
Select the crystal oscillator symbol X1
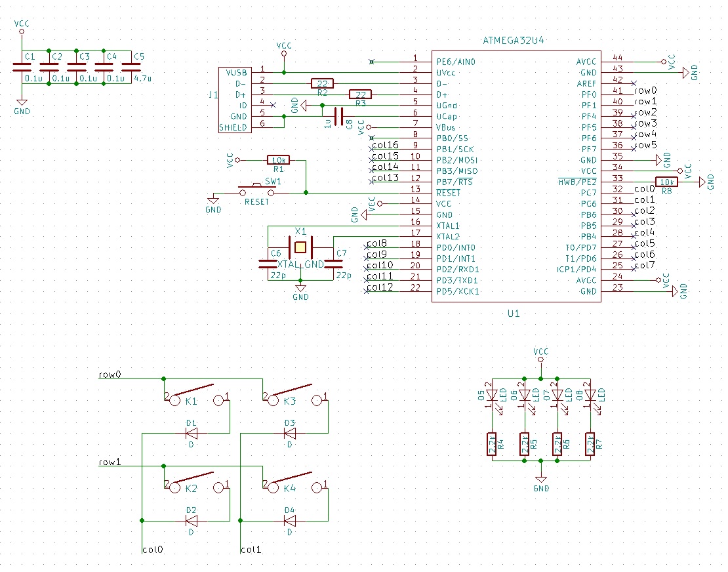tap(300, 246)
